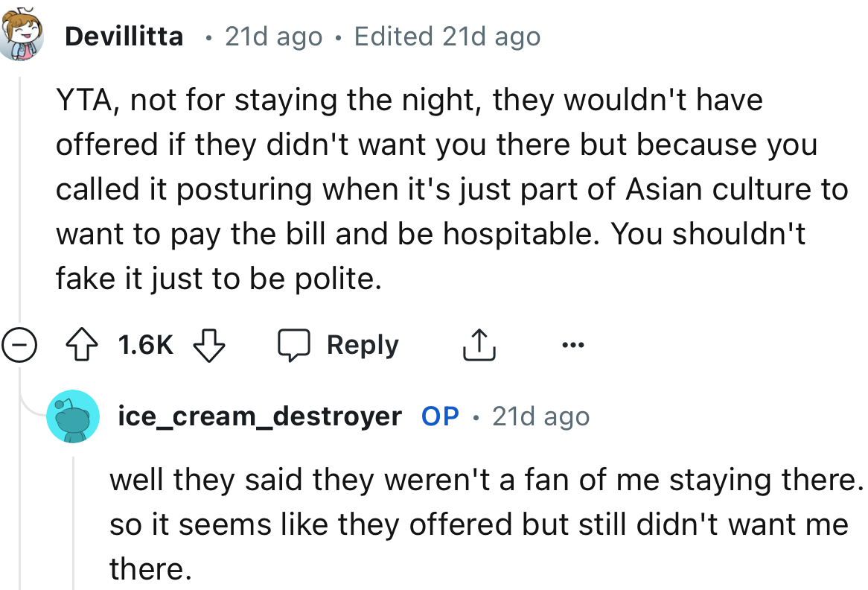Open the comment overflow menu
The height and width of the screenshot is (590, 868).
(x=573, y=344)
